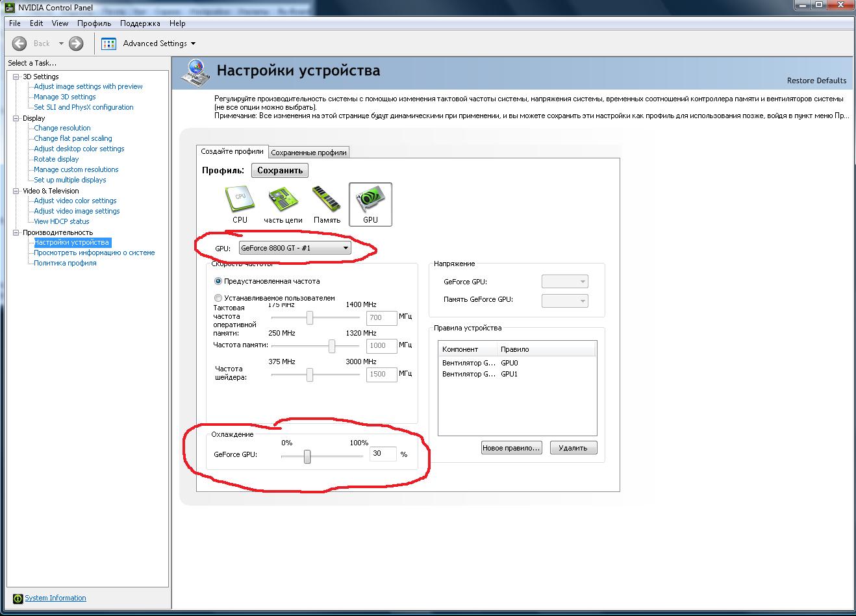Open View HDCP status page
This screenshot has width=856, height=616.
pyautogui.click(x=62, y=221)
